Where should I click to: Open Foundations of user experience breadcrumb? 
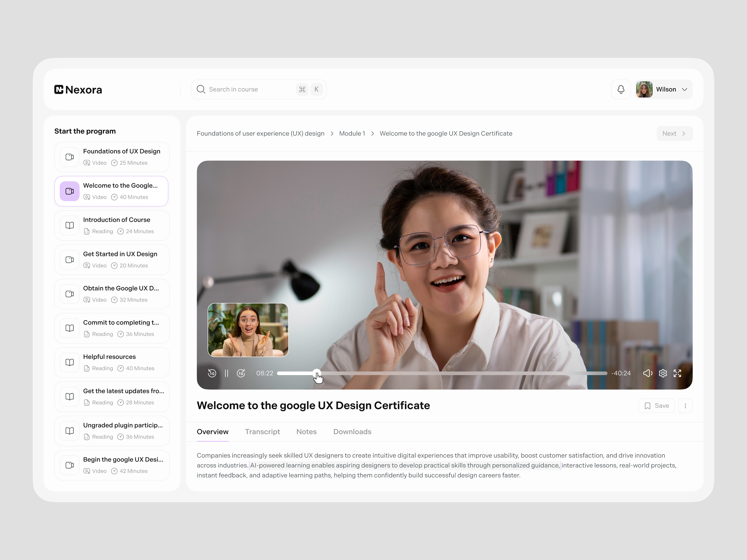(x=260, y=134)
